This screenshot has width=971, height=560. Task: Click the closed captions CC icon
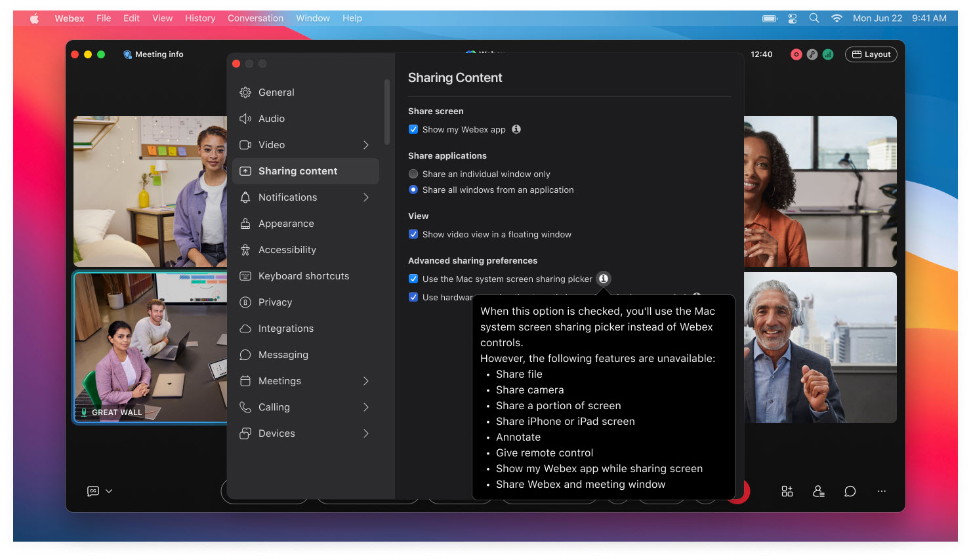point(93,491)
